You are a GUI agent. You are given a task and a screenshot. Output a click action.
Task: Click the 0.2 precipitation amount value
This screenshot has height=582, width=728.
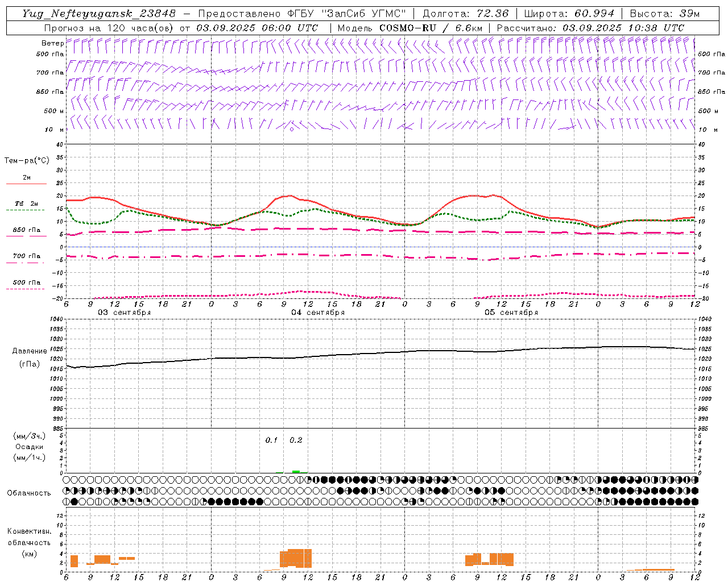tap(296, 440)
